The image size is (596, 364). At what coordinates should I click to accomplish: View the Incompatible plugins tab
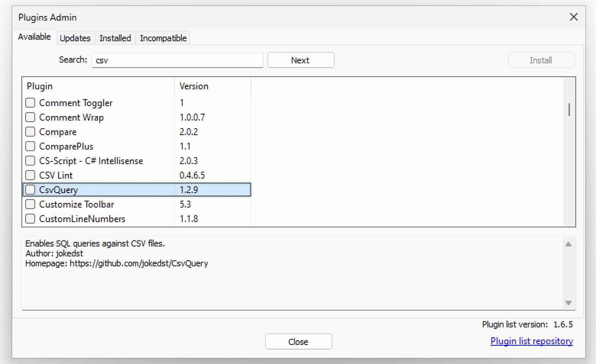[163, 38]
